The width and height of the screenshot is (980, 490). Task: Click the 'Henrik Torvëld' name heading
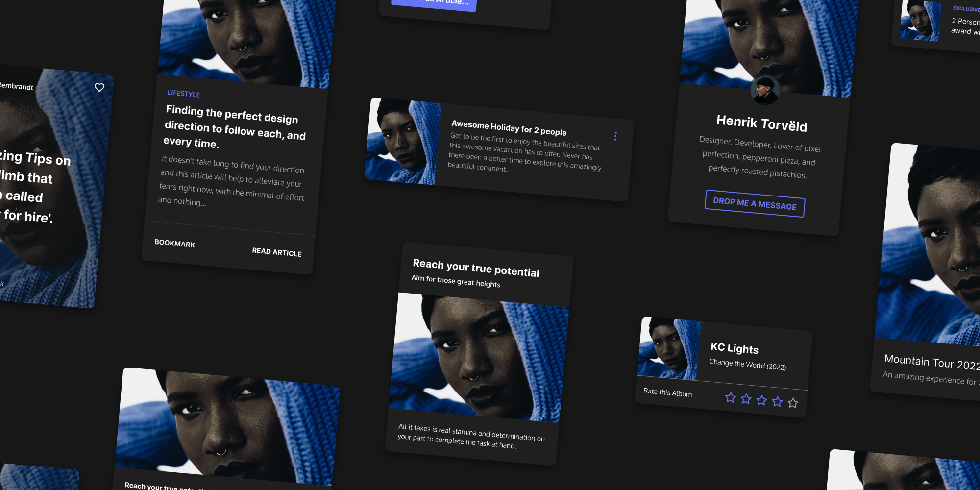[x=761, y=123]
